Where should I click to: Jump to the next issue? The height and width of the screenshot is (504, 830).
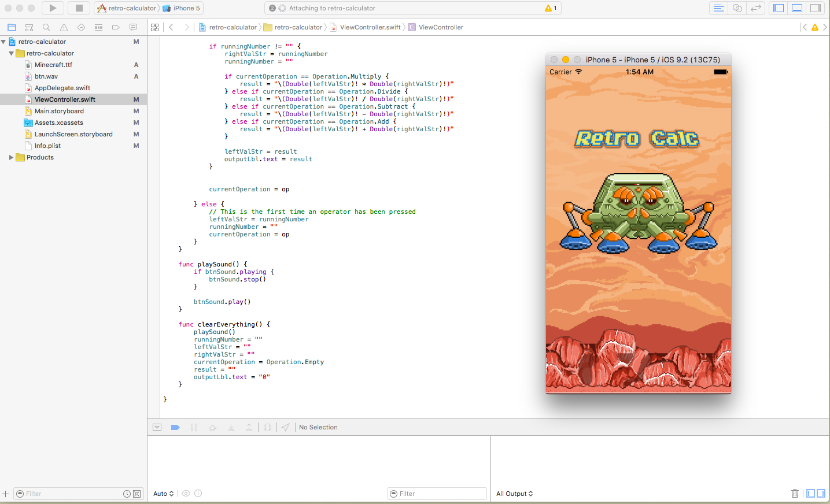coord(825,27)
